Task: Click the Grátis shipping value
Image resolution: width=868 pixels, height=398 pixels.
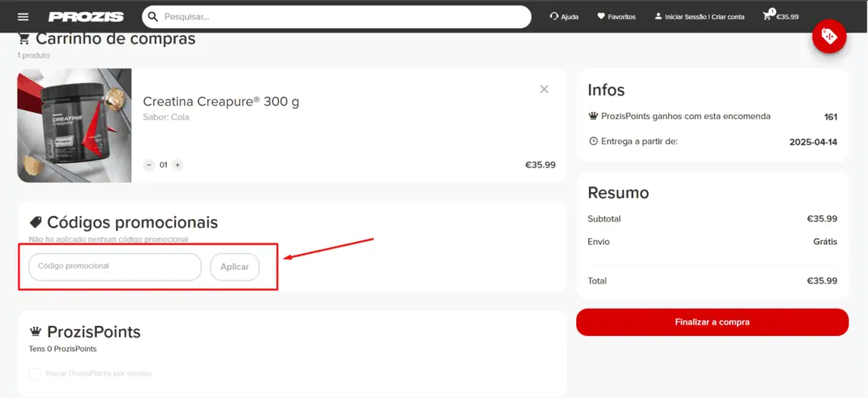Action: (x=825, y=242)
